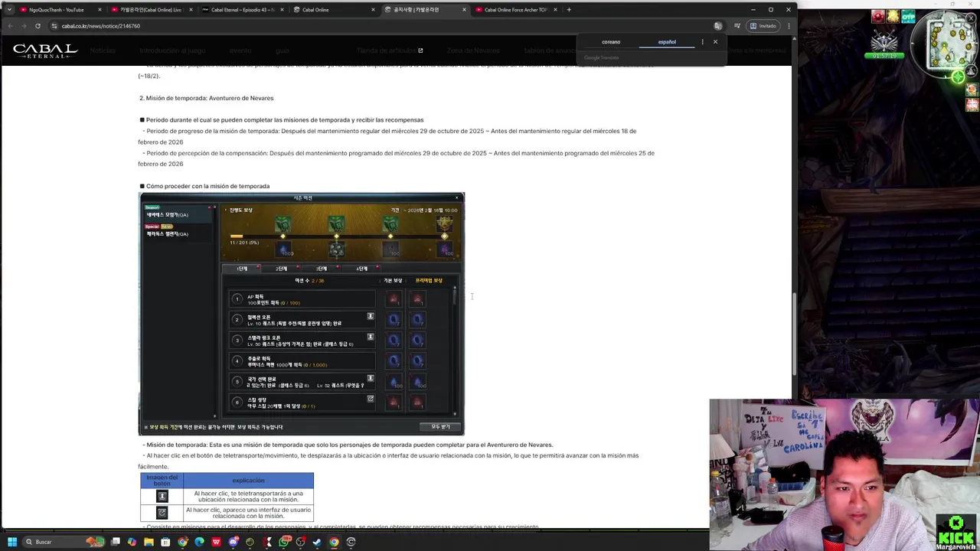Click the 01:57:19 timer bar
Image resolution: width=980 pixels, height=551 pixels.
click(x=884, y=56)
